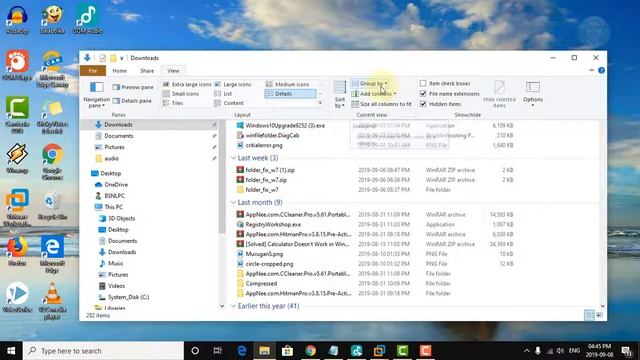Open the Windows Start menu
640x360 pixels.
point(11,351)
